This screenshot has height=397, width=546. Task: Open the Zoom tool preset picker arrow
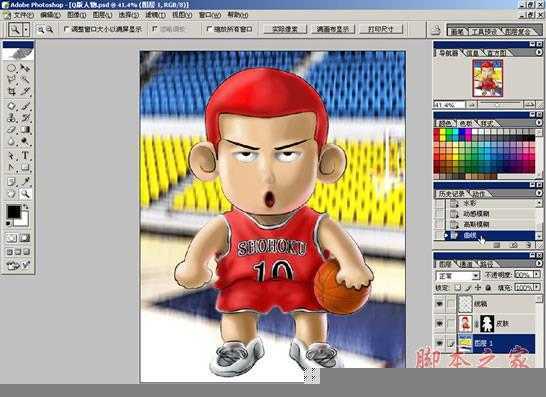click(x=26, y=30)
